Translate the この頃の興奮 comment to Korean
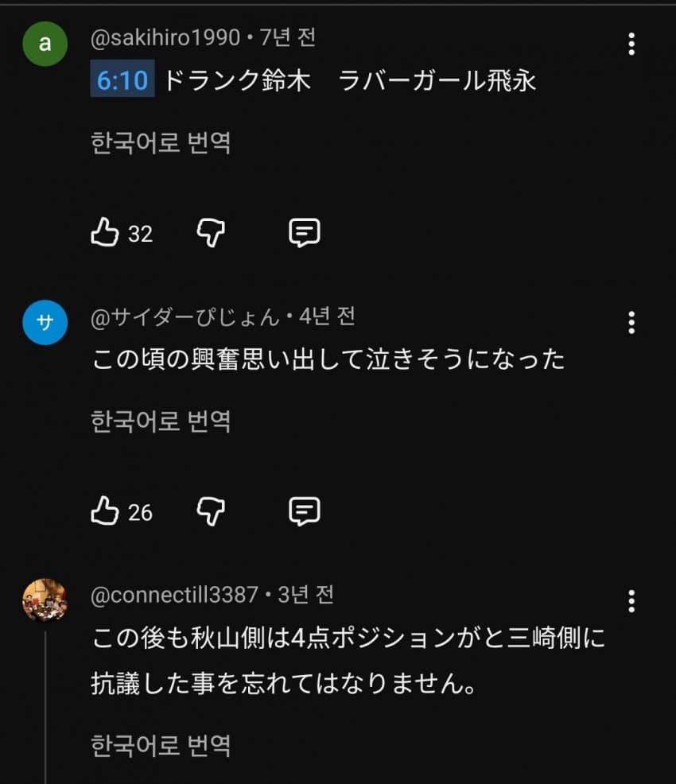The image size is (676, 784). (161, 421)
